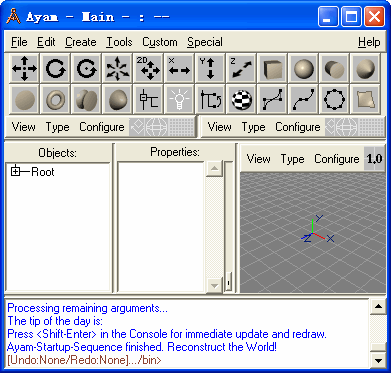Select Root in the Objects tree
Screen dimensions: 391x373
click(42, 172)
